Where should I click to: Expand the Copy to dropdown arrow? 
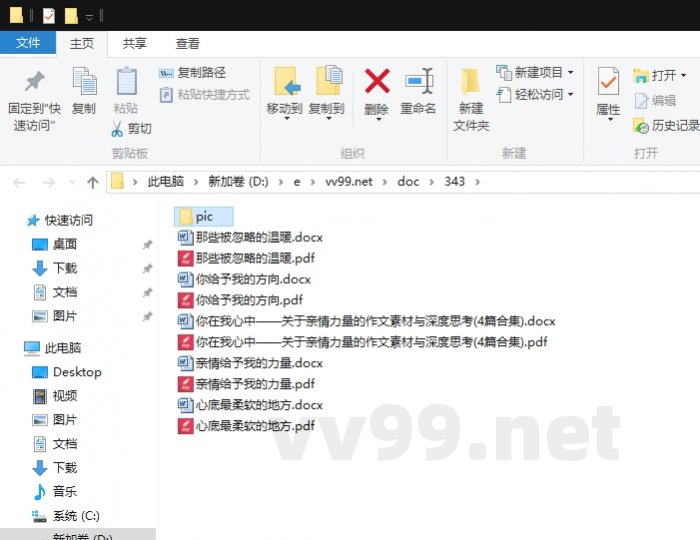coord(329,119)
